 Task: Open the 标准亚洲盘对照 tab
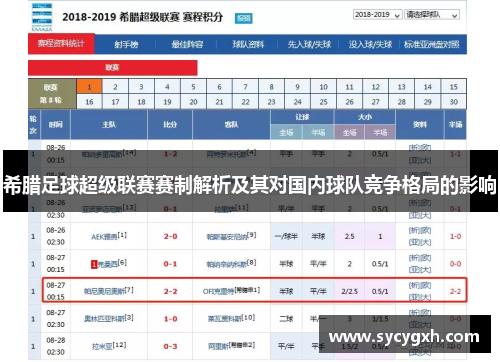click(x=432, y=44)
